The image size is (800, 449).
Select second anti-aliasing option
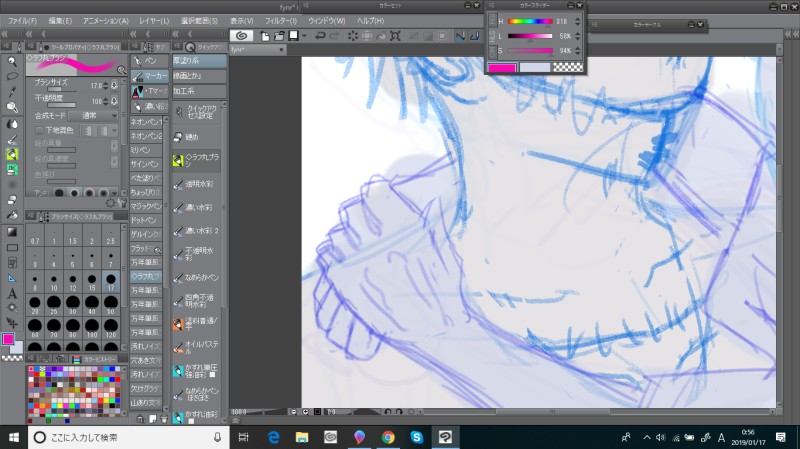click(x=74, y=193)
